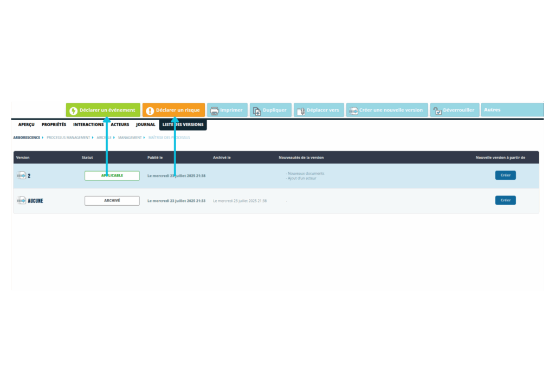Click Créer button for version 2
This screenshot has width=555, height=392.
coord(506,175)
